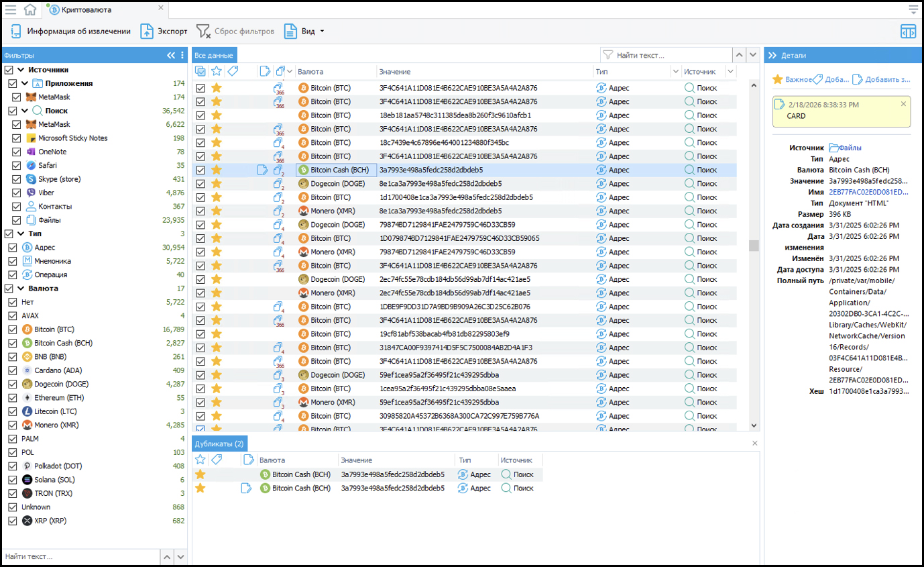The width and height of the screenshot is (924, 567).
Task: Open the Источник column filter dropdown in the main table
Action: [730, 71]
